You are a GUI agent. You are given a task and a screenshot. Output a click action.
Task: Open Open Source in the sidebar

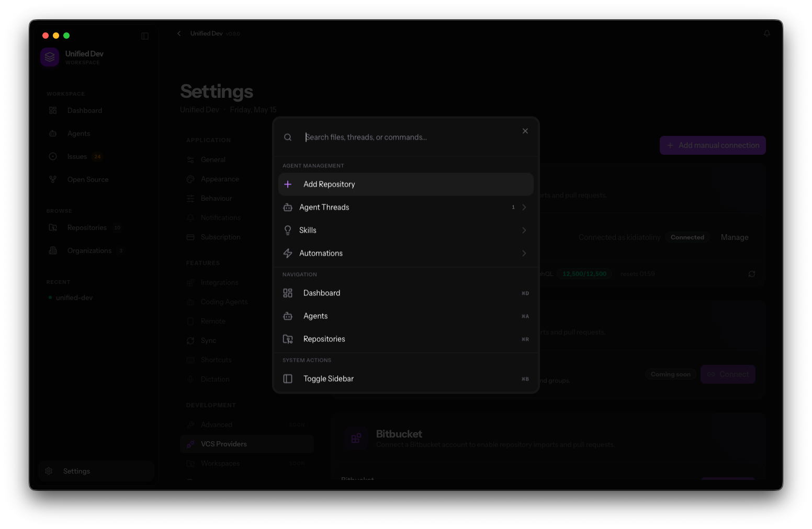[x=96, y=180]
